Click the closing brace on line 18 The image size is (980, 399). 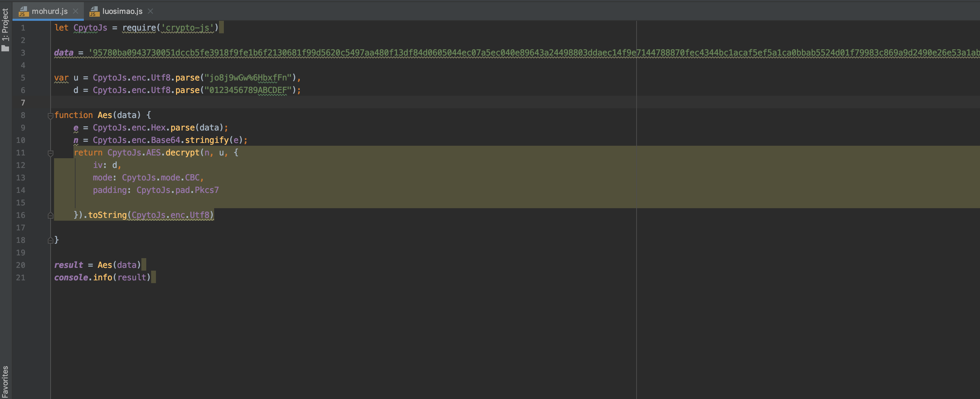pos(57,240)
